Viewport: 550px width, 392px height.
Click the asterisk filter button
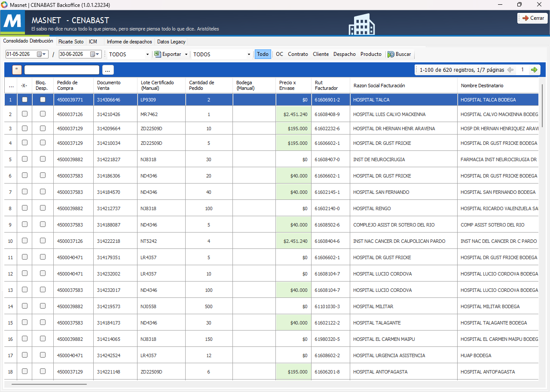click(17, 70)
